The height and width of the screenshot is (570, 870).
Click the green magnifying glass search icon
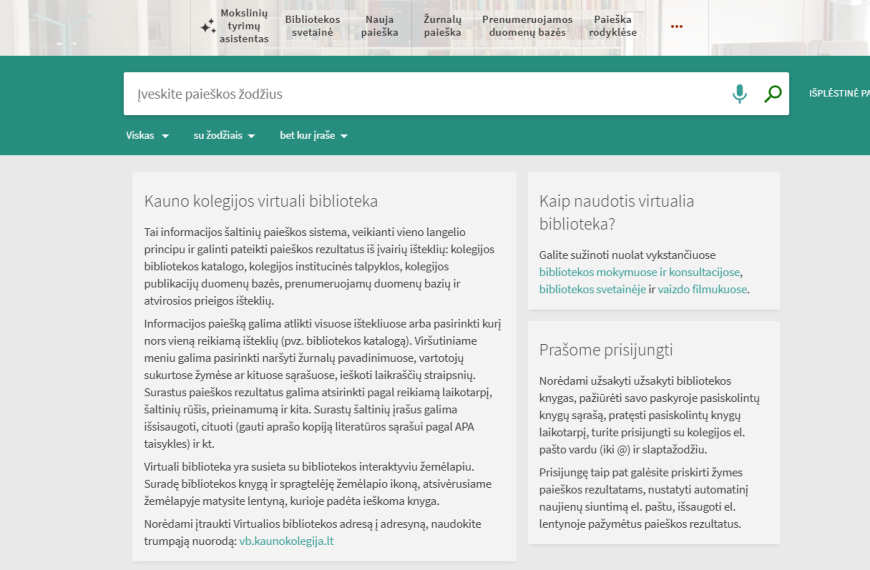pos(772,94)
